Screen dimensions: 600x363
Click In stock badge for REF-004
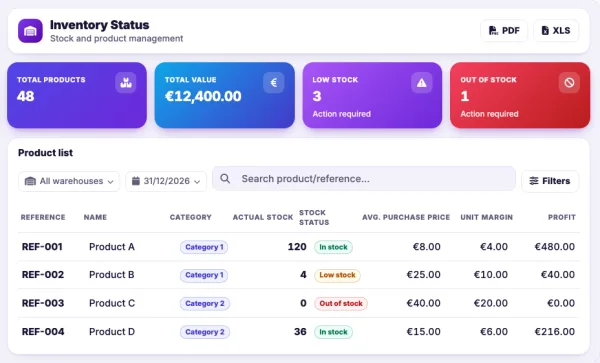point(333,332)
